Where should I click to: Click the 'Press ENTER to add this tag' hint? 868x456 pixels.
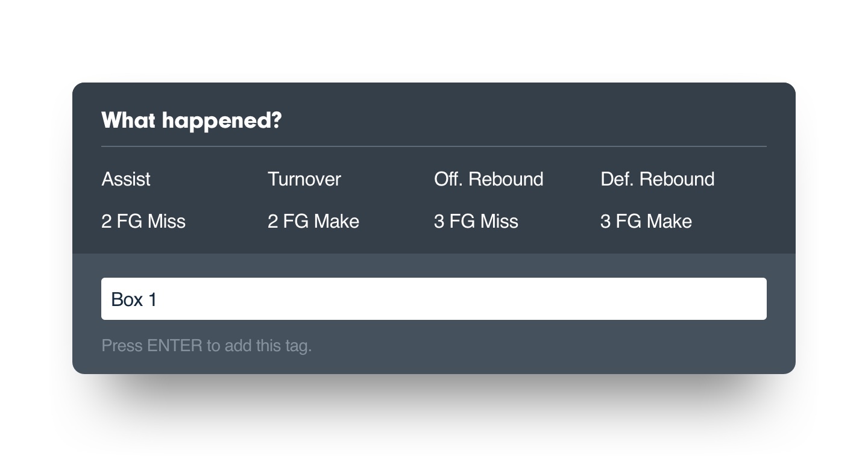[x=206, y=346]
